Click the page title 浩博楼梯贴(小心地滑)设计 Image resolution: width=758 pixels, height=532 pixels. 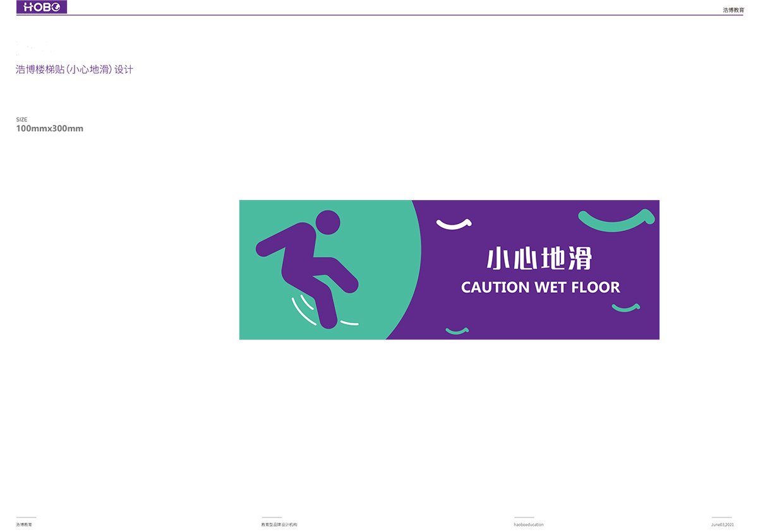click(x=75, y=69)
